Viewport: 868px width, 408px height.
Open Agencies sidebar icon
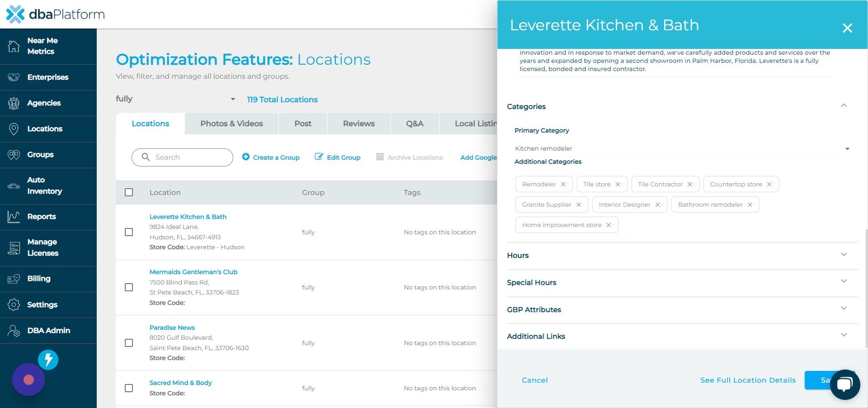(14, 103)
